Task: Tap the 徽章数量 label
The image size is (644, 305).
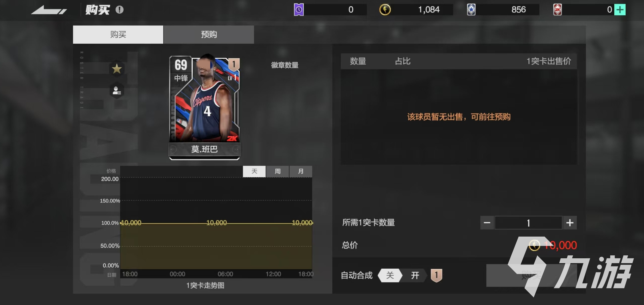Action: point(285,65)
